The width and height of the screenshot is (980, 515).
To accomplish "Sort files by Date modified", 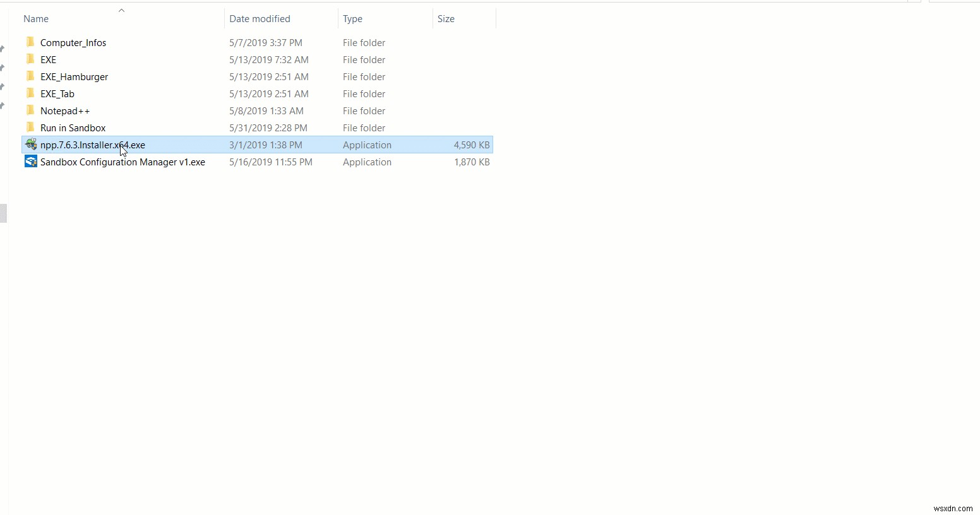I will click(260, 18).
